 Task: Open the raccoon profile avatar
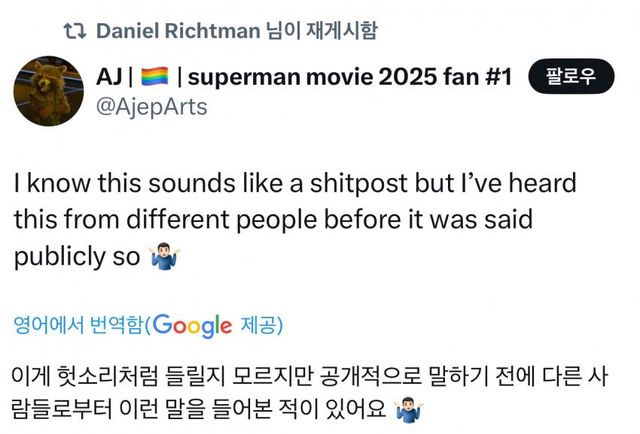pos(48,91)
